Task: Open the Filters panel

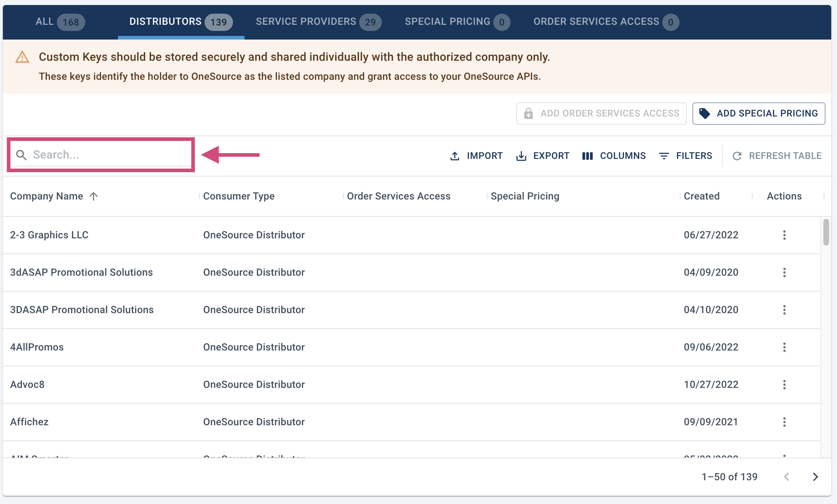Action: click(685, 156)
